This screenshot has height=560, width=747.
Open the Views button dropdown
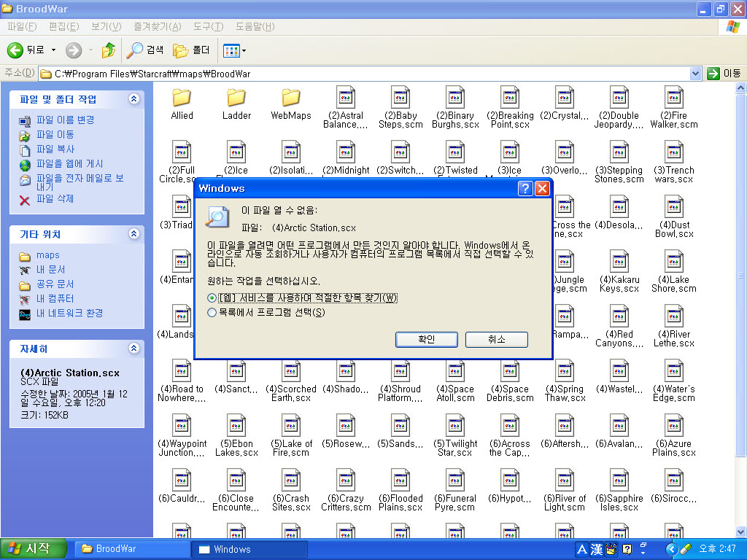click(x=244, y=50)
